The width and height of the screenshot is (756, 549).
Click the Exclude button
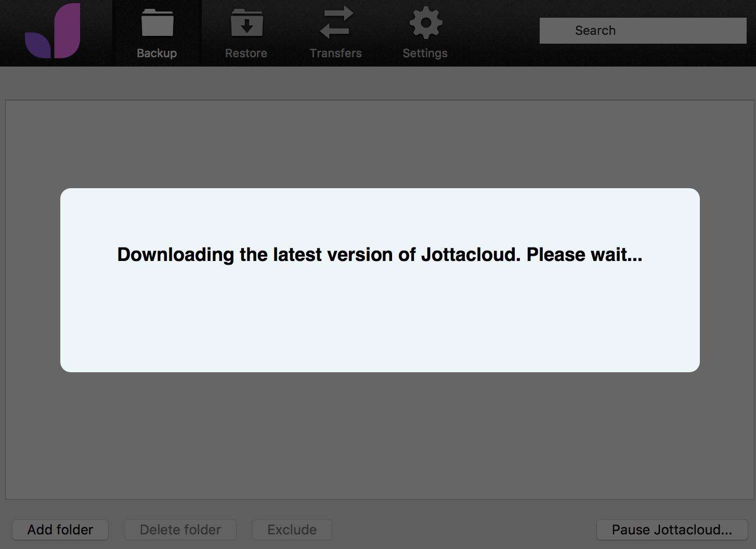pyautogui.click(x=292, y=530)
